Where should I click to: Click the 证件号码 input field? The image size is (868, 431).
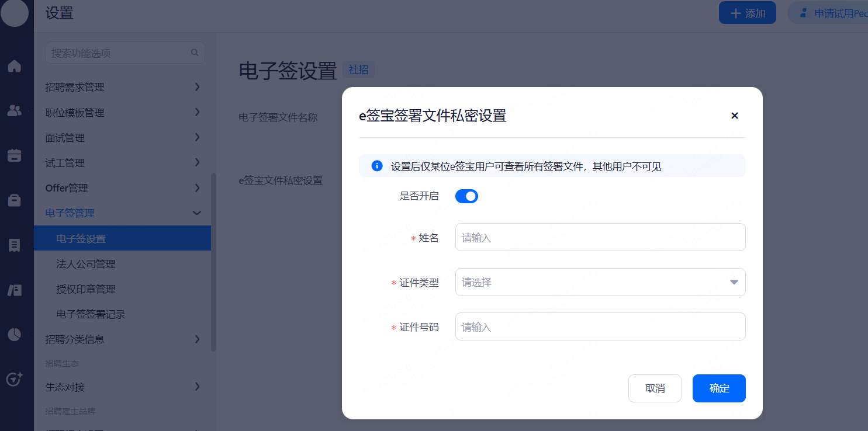tap(600, 326)
